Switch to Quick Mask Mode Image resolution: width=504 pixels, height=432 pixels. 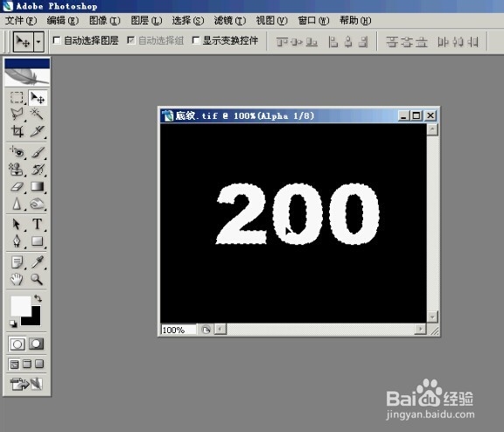[x=37, y=344]
